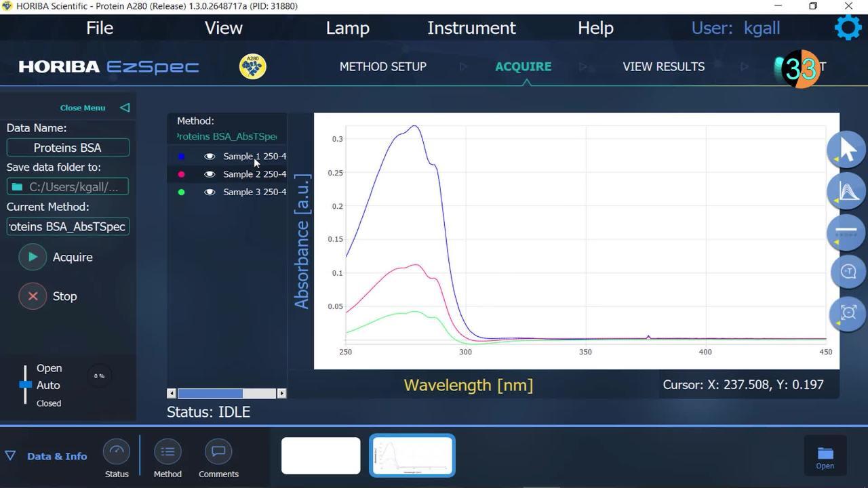Click the green color swatch of Sample 3
This screenshot has width=868, height=488.
pyautogui.click(x=181, y=192)
